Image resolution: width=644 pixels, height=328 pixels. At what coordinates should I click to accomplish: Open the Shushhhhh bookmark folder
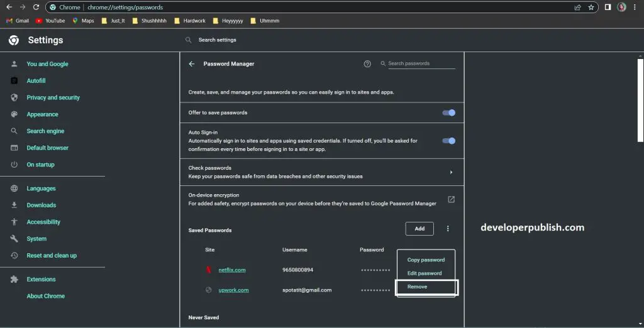click(150, 21)
